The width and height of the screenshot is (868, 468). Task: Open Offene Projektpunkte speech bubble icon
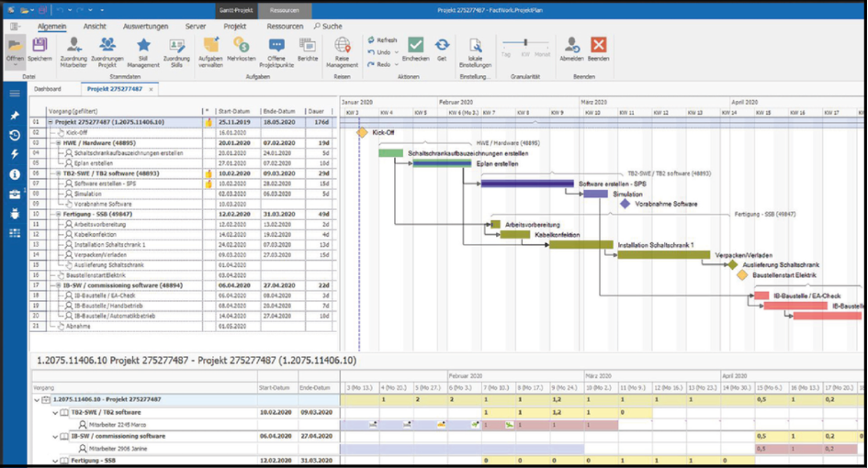[276, 45]
